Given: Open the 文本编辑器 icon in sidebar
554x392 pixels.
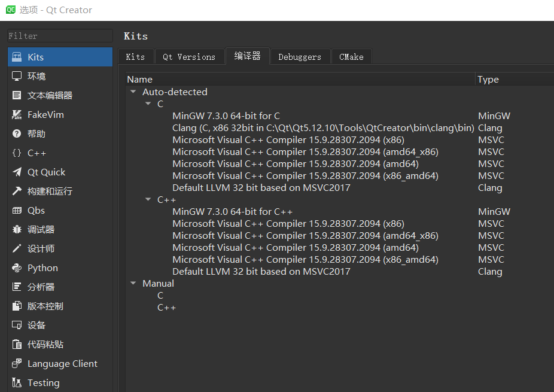Looking at the screenshot, I should click(x=17, y=95).
